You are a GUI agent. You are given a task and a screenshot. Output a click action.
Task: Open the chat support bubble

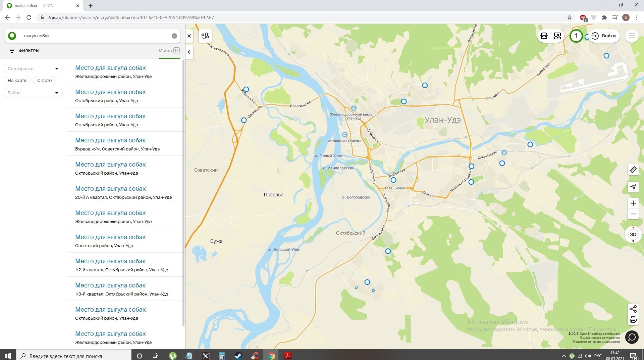point(632,337)
